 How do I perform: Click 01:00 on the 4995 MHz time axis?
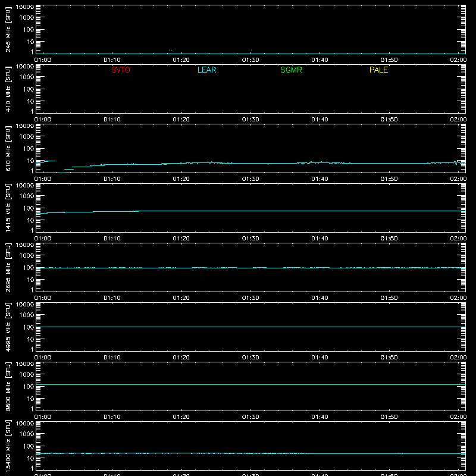click(x=43, y=358)
